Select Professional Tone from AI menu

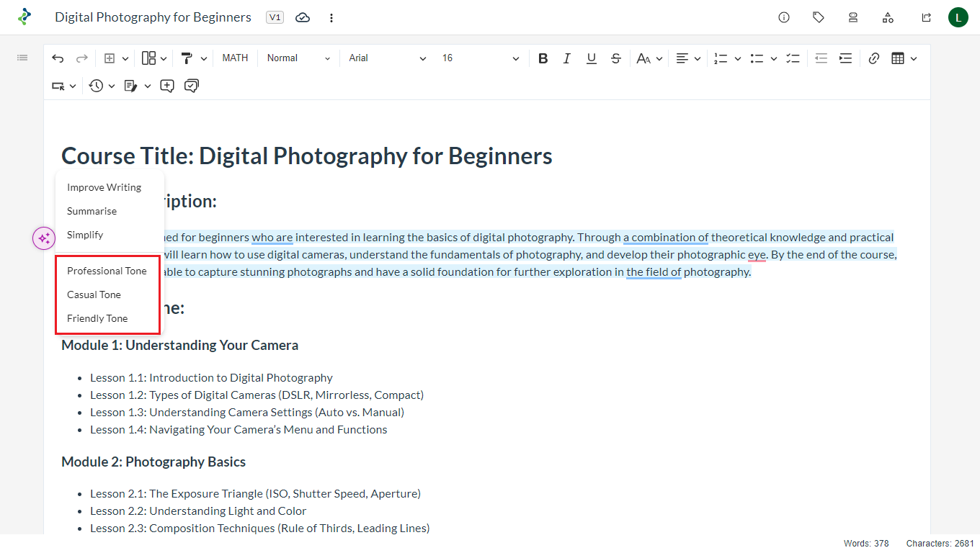click(107, 271)
